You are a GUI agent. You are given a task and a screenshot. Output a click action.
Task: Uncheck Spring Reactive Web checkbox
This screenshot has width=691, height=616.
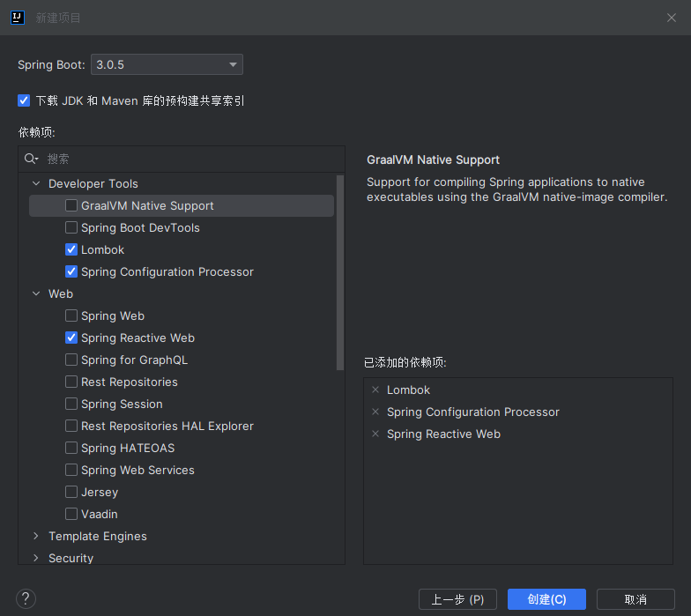(x=71, y=338)
